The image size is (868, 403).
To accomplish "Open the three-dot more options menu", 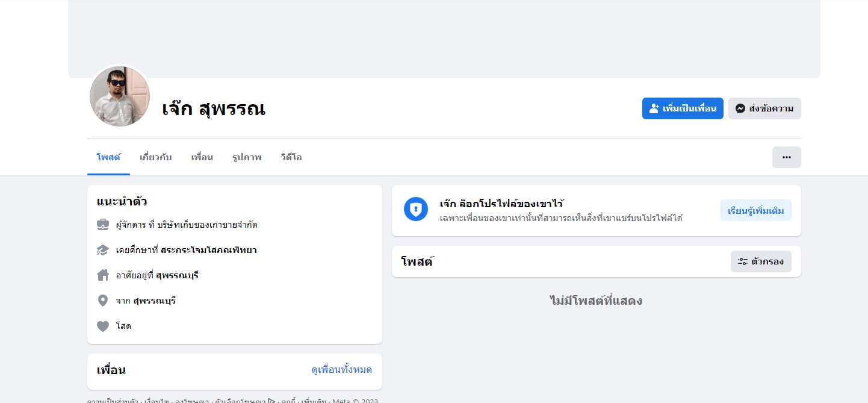I will pos(786,157).
